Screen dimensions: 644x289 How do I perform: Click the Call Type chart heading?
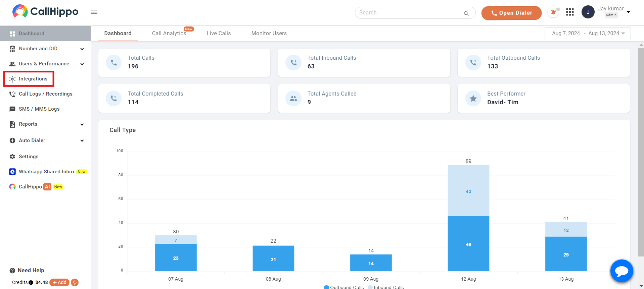pos(123,130)
